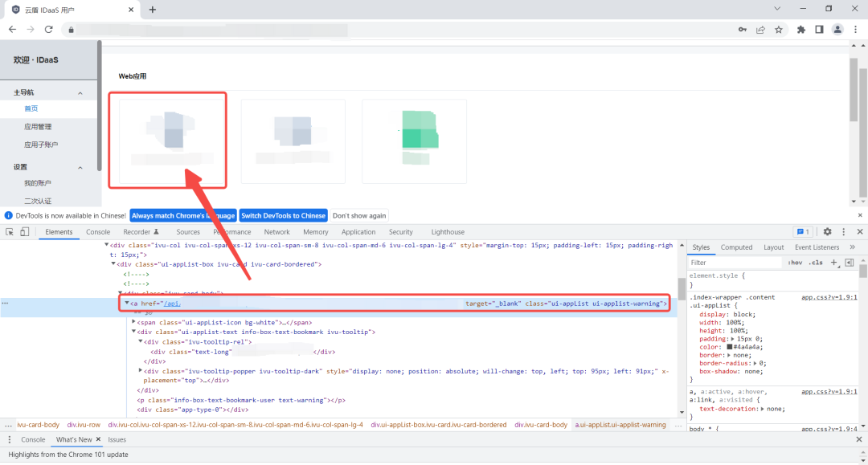Close the DevTools panel
The image size is (868, 465).
pos(860,232)
